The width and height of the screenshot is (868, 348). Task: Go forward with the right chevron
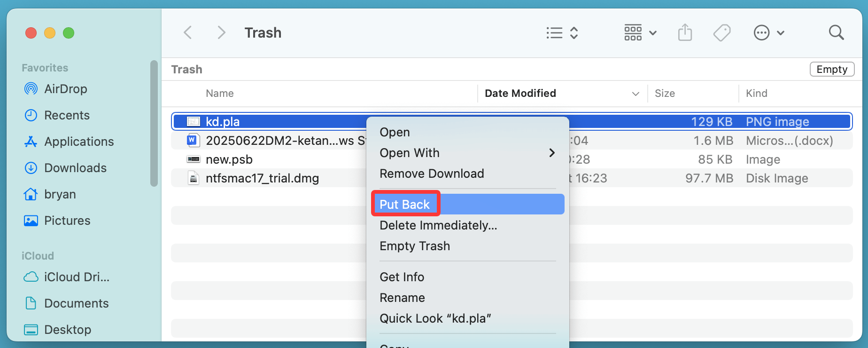[221, 33]
